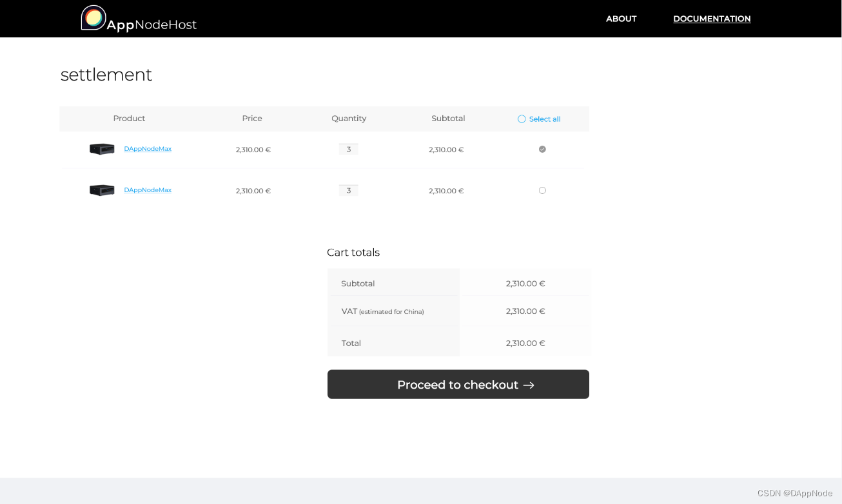Click the first row's 2,310.00 € price
The height and width of the screenshot is (504, 842).
pyautogui.click(x=253, y=150)
